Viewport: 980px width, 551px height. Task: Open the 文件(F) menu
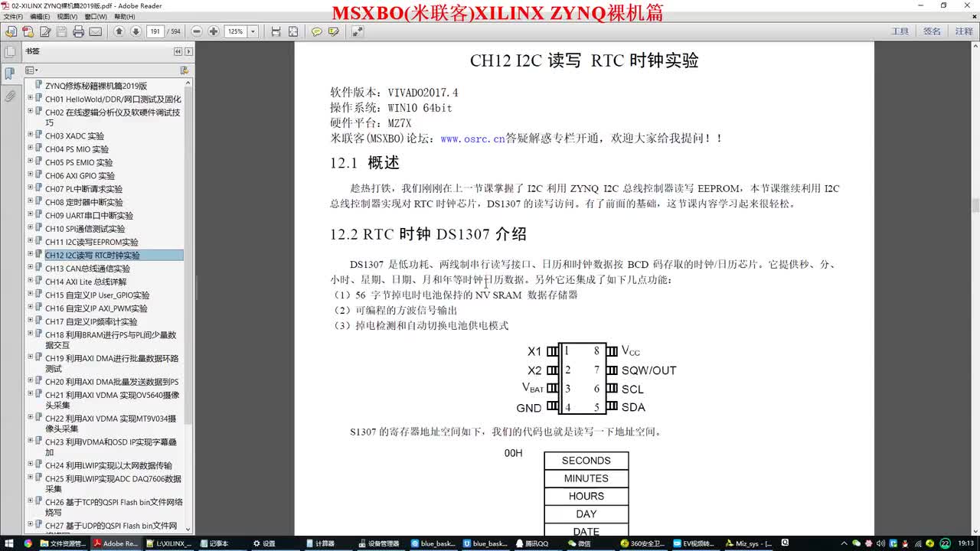point(12,16)
